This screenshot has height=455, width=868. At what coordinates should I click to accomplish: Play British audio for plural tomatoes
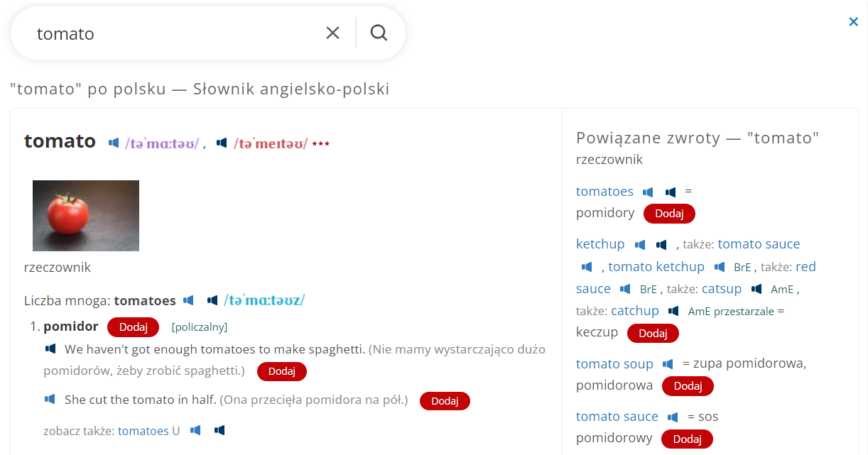pyautogui.click(x=188, y=300)
